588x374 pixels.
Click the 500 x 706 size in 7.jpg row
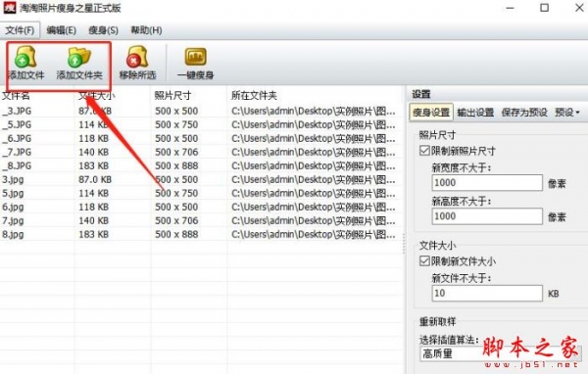pos(176,220)
